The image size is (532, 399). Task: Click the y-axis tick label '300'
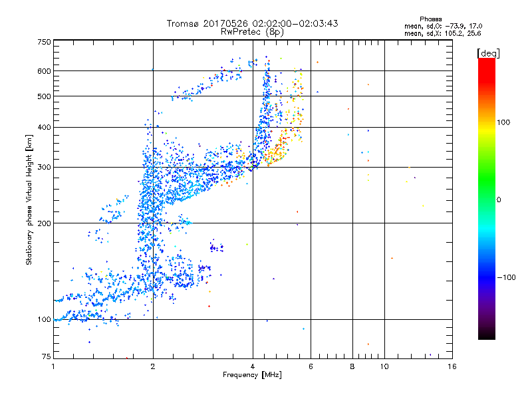44,167
